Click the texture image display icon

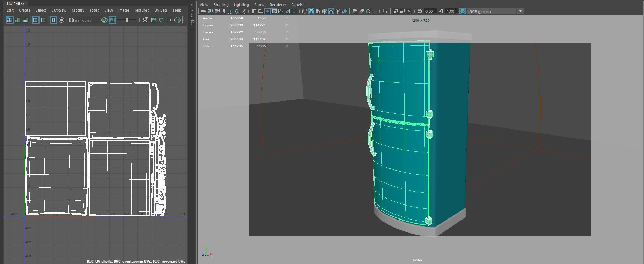coord(153,20)
